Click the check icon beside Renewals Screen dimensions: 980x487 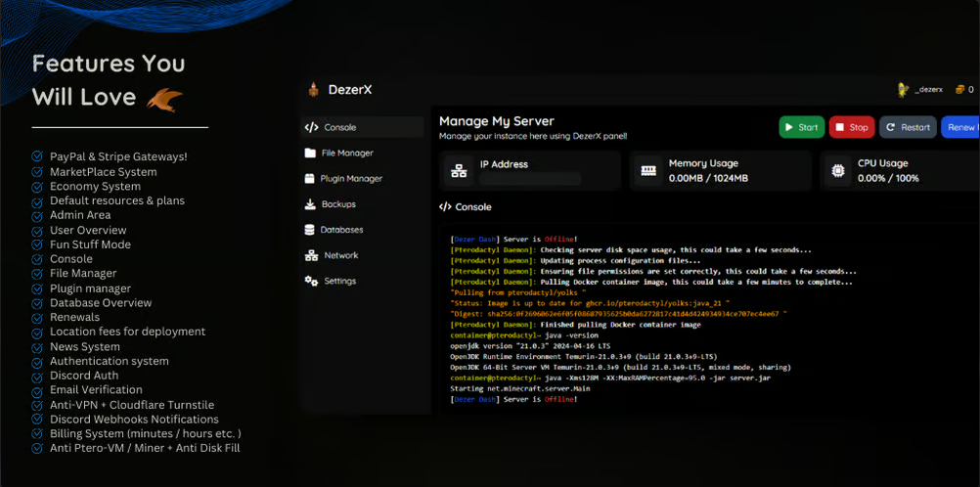37,318
